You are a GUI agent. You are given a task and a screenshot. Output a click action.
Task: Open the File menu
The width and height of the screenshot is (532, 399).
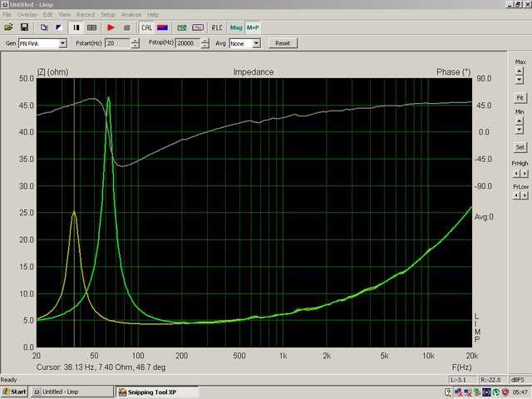7,15
